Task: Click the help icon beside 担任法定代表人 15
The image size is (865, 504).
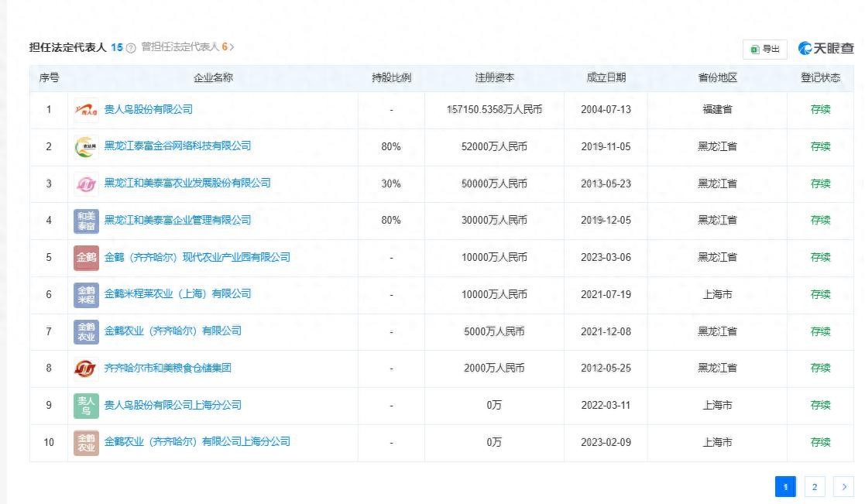Action: [x=131, y=48]
